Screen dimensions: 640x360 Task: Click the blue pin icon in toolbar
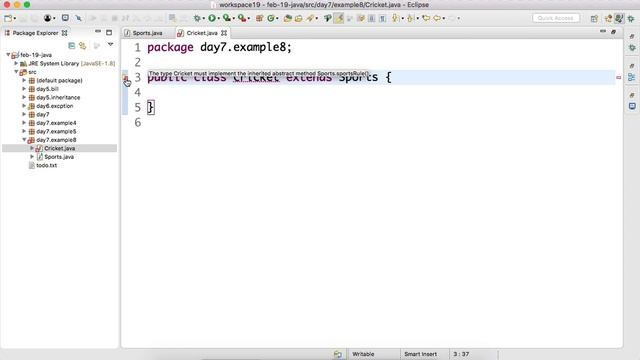tap(78, 18)
